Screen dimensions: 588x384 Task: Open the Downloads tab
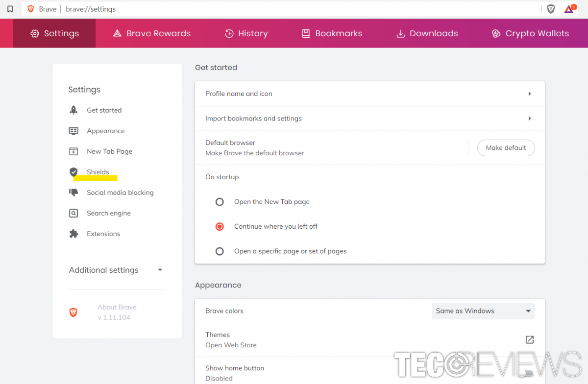pyautogui.click(x=427, y=33)
